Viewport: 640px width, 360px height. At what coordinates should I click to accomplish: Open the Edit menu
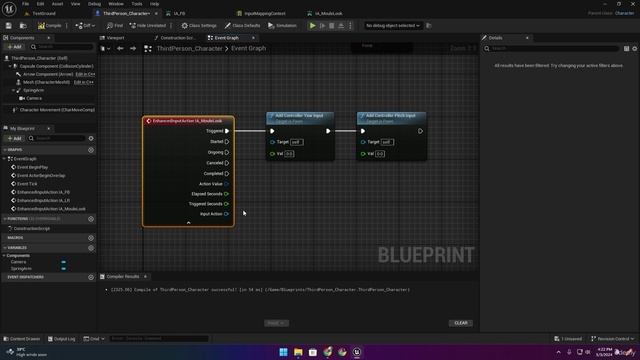(40, 4)
